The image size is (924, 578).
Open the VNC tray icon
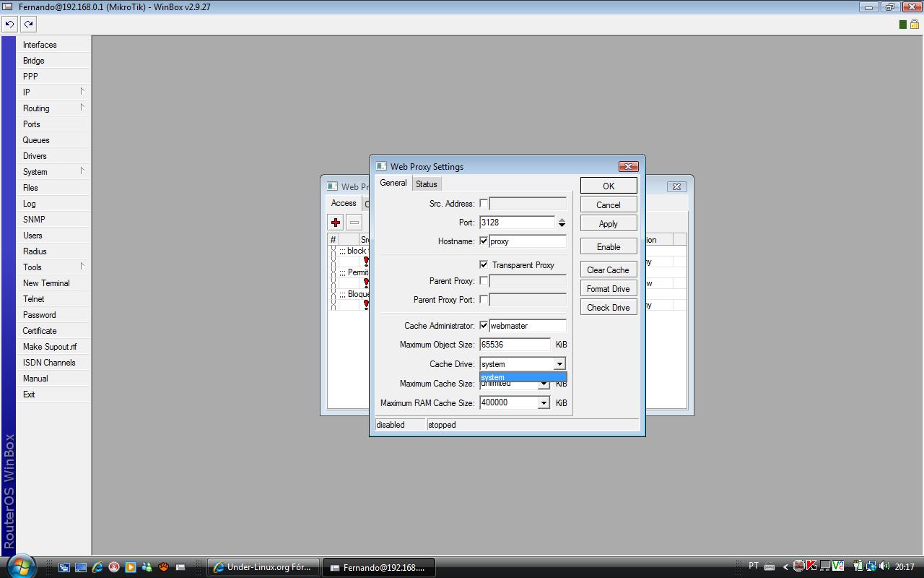click(x=837, y=566)
